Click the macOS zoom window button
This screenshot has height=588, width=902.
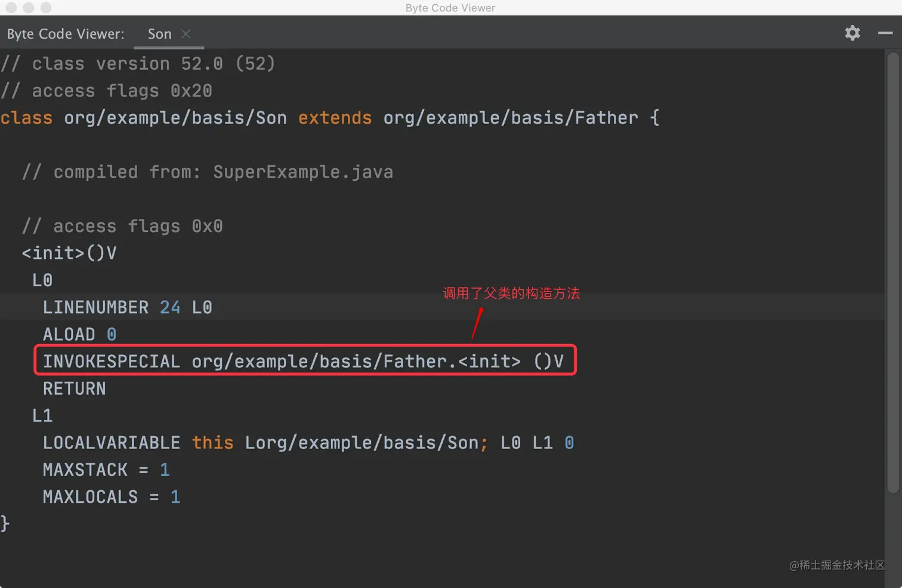pyautogui.click(x=46, y=8)
